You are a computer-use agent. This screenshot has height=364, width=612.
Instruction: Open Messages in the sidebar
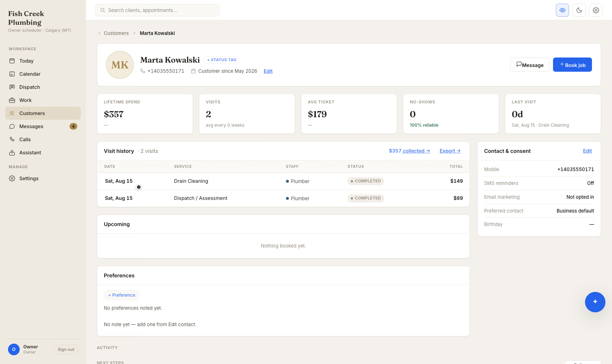coord(43,126)
